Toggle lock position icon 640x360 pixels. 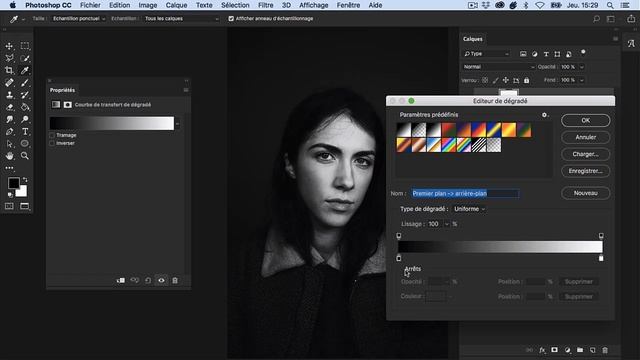pyautogui.click(x=506, y=80)
